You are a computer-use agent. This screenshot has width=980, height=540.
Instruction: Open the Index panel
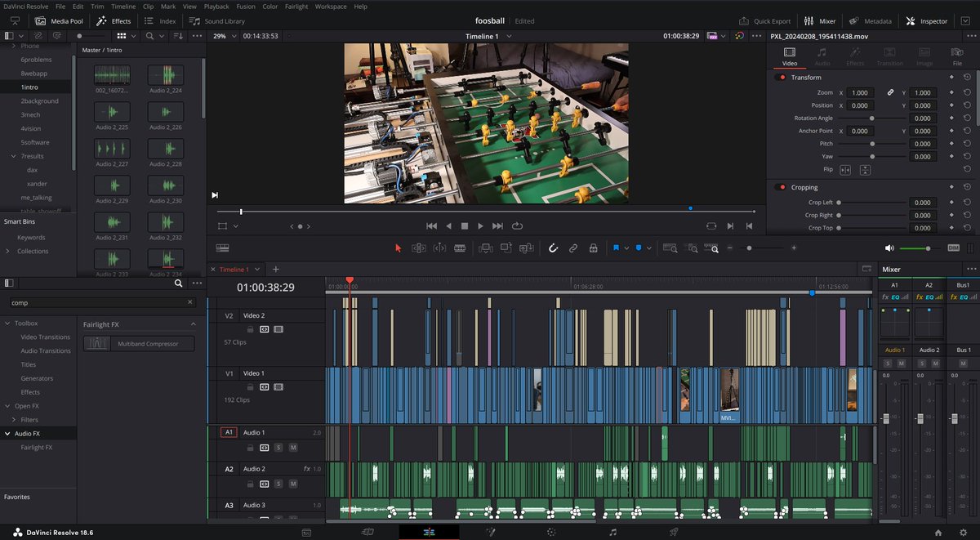(x=161, y=21)
